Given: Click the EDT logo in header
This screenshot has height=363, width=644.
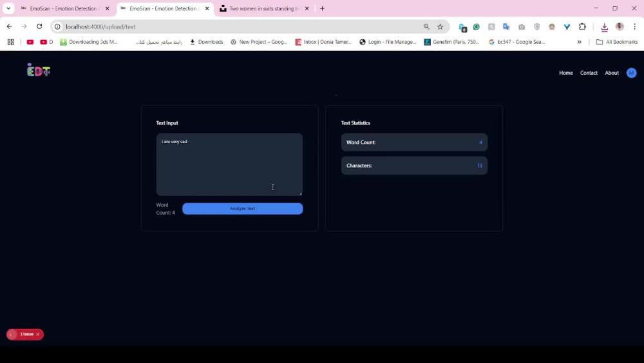Looking at the screenshot, I should click(38, 70).
